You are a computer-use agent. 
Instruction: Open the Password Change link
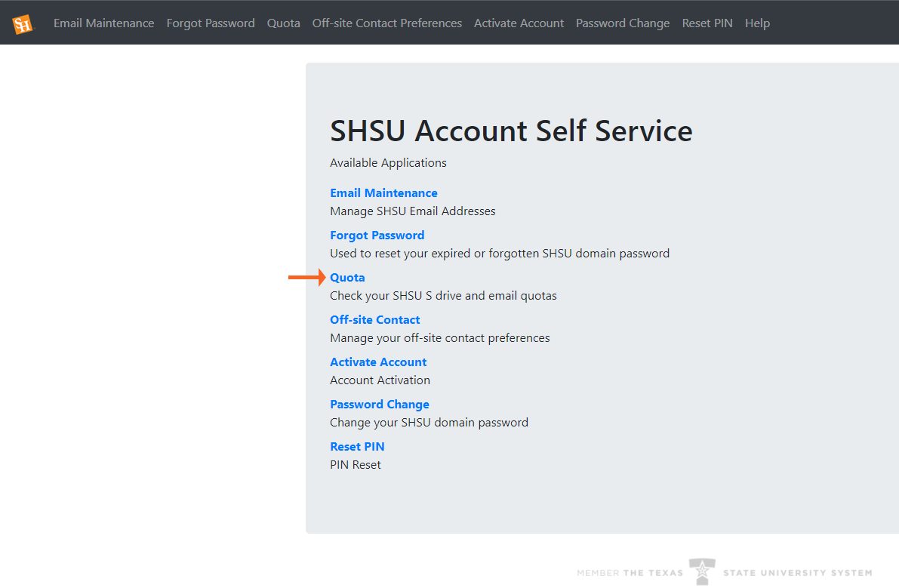click(379, 404)
